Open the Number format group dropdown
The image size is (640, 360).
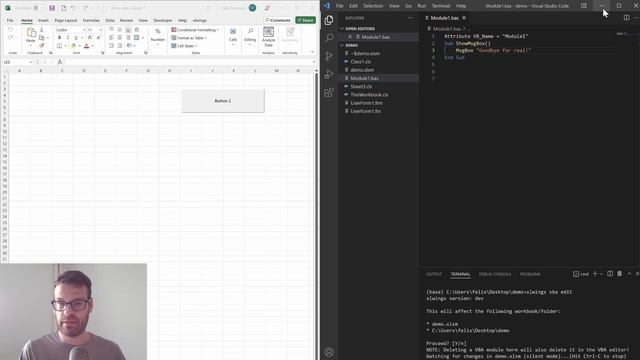tap(158, 36)
